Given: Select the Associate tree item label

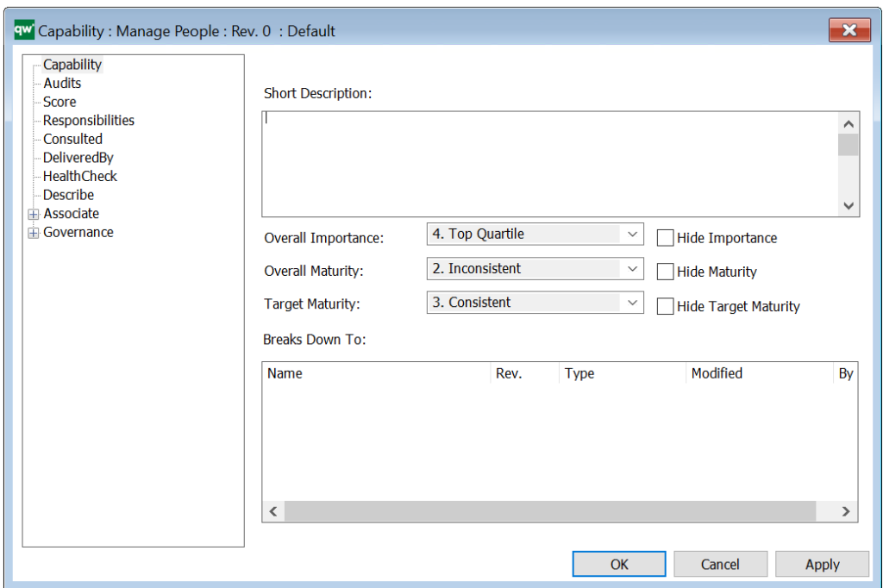Looking at the screenshot, I should tap(72, 214).
